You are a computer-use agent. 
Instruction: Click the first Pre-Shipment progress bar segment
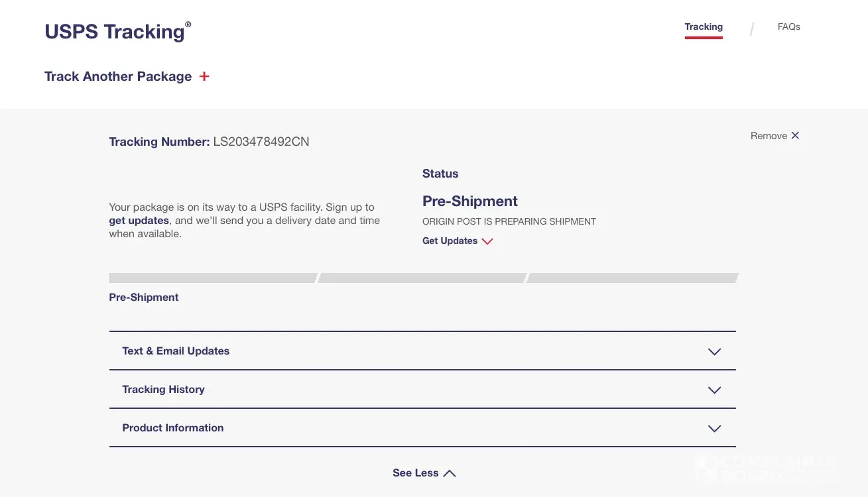(212, 278)
